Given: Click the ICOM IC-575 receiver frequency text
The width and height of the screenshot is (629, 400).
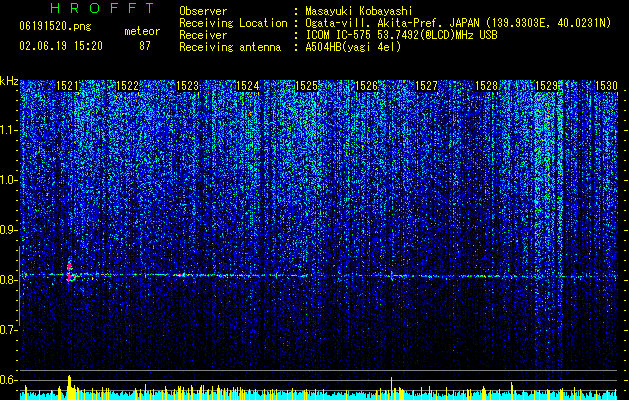Looking at the screenshot, I should tap(401, 35).
